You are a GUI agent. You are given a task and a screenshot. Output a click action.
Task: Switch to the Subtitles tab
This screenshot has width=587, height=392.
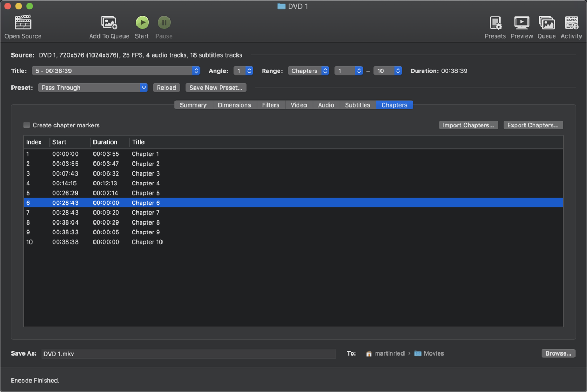pyautogui.click(x=357, y=105)
